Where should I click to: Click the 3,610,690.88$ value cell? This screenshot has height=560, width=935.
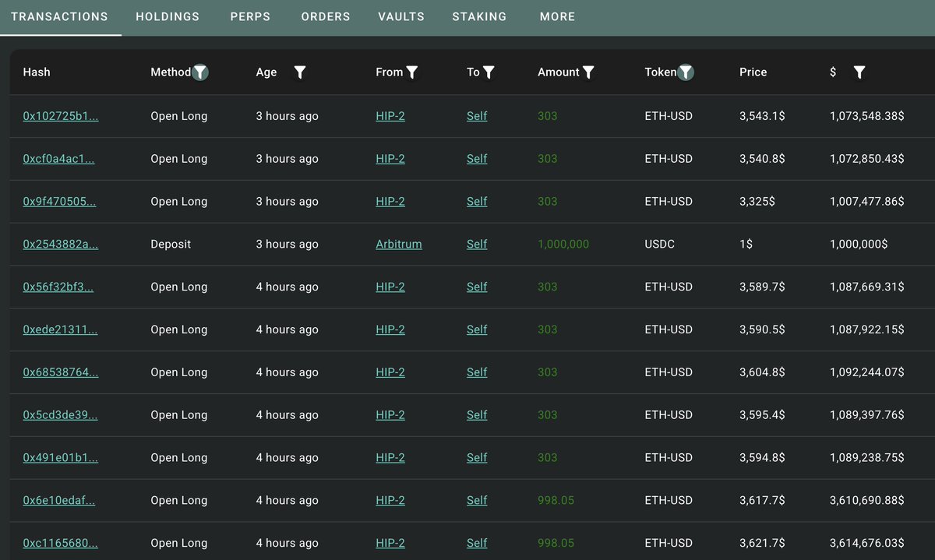(x=867, y=502)
